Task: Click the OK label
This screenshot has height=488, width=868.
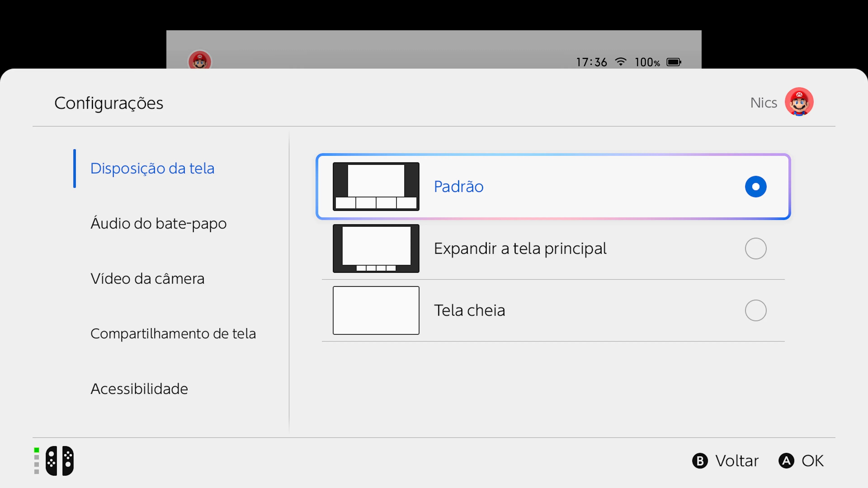Action: (x=812, y=461)
